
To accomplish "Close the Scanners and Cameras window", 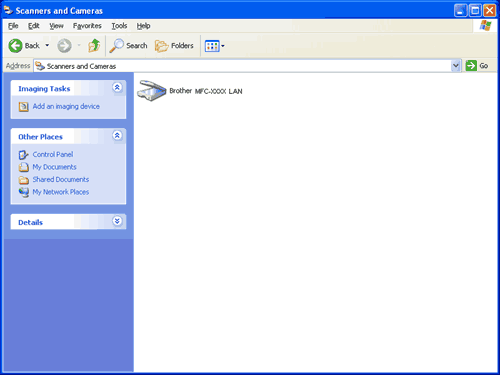I will coord(490,11).
